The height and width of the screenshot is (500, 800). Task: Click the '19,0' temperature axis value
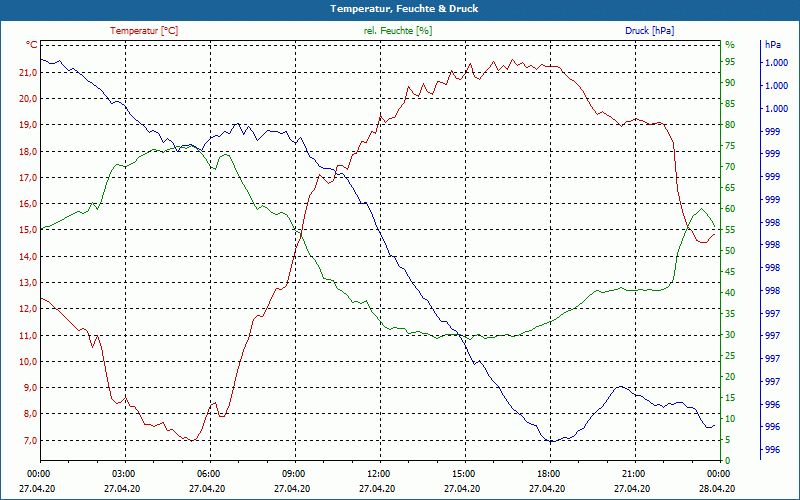28,125
